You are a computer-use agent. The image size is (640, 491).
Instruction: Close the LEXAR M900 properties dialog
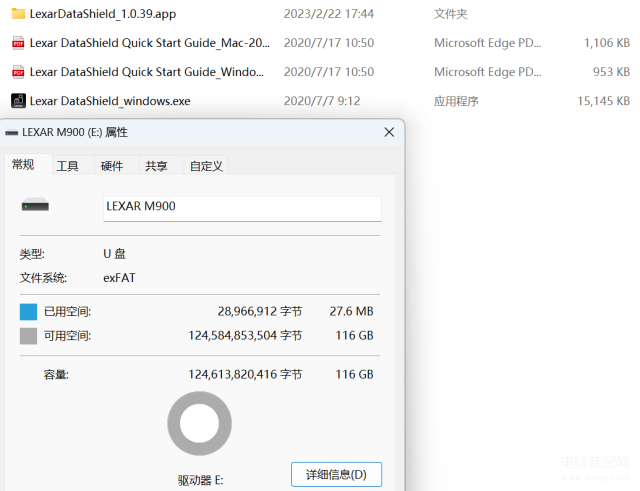[x=389, y=132]
